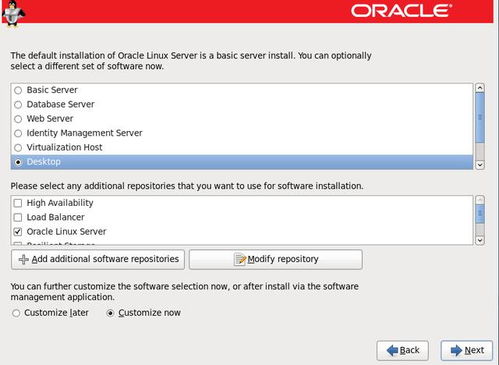Screen dimensions: 499x365
Task: Click the Oracle logo in header
Action: pos(401,11)
